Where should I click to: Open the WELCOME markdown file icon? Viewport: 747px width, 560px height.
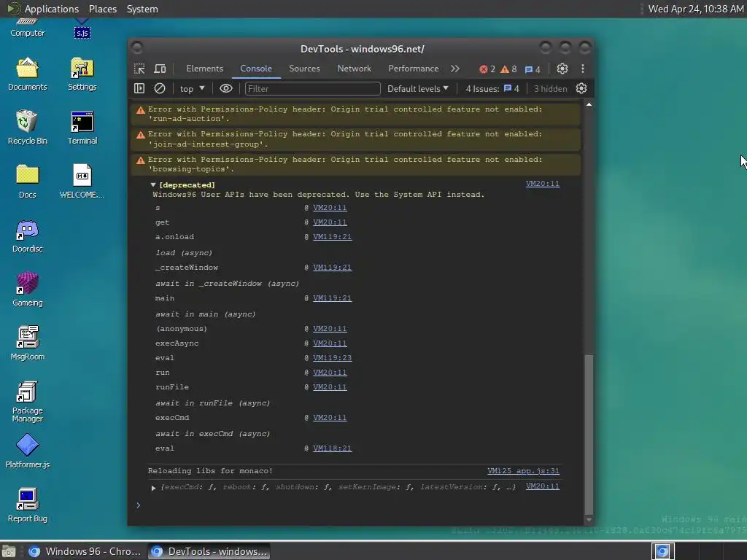(x=82, y=181)
